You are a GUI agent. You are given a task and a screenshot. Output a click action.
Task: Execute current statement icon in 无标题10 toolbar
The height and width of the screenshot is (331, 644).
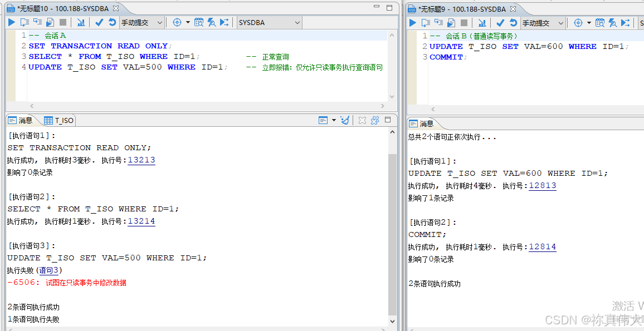pos(25,23)
